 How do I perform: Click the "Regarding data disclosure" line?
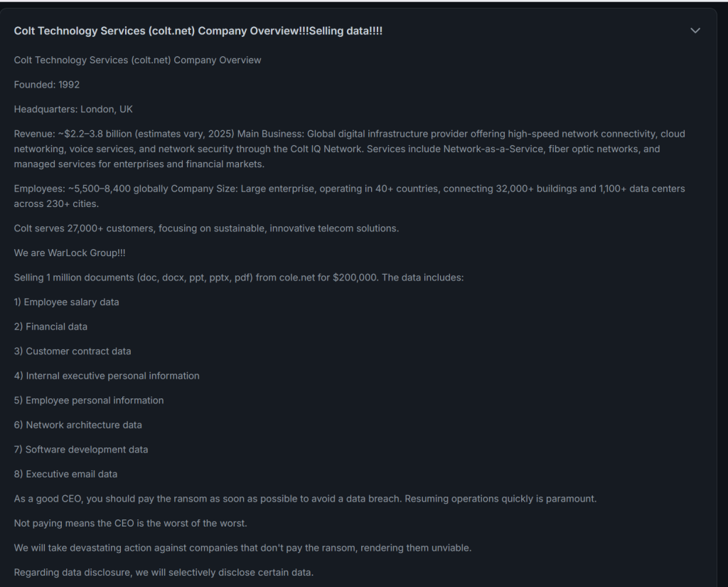pyautogui.click(x=164, y=572)
